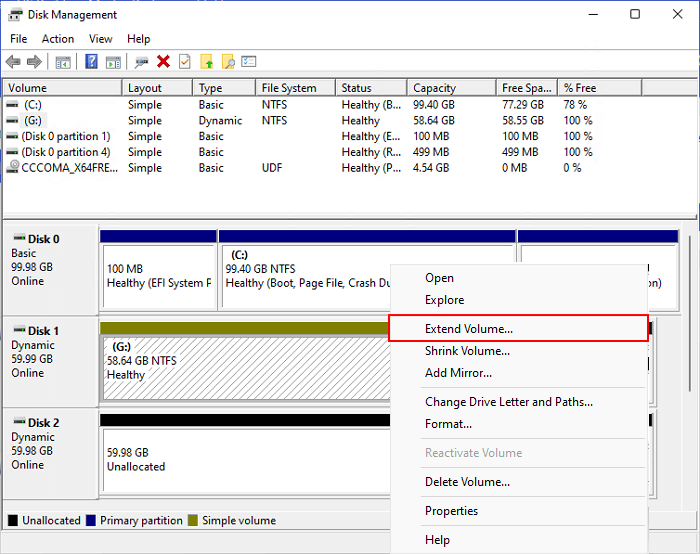Click the yellow folder green arrow toolbar icon
The image size is (700, 554).
click(207, 62)
